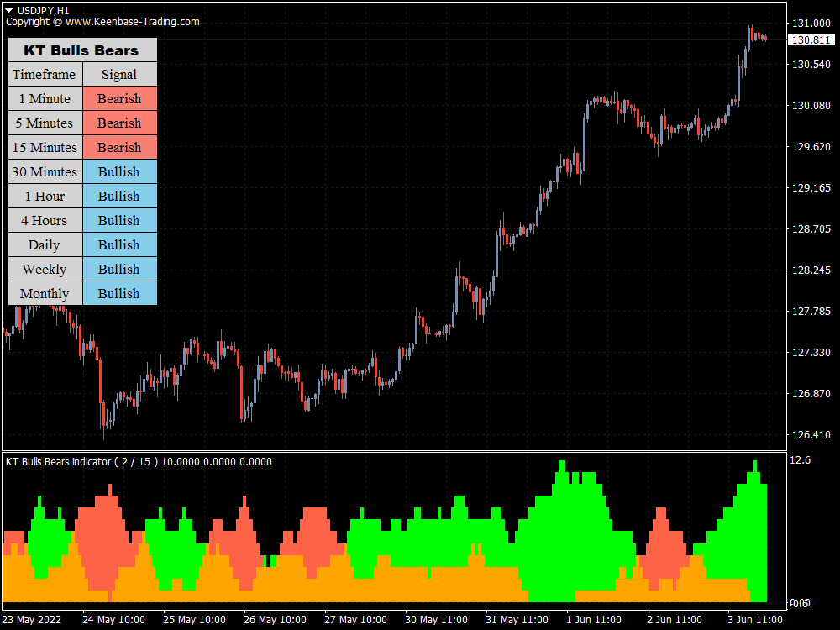The width and height of the screenshot is (840, 630).
Task: Click the 30 May 11:00 time label
Action: tap(436, 620)
